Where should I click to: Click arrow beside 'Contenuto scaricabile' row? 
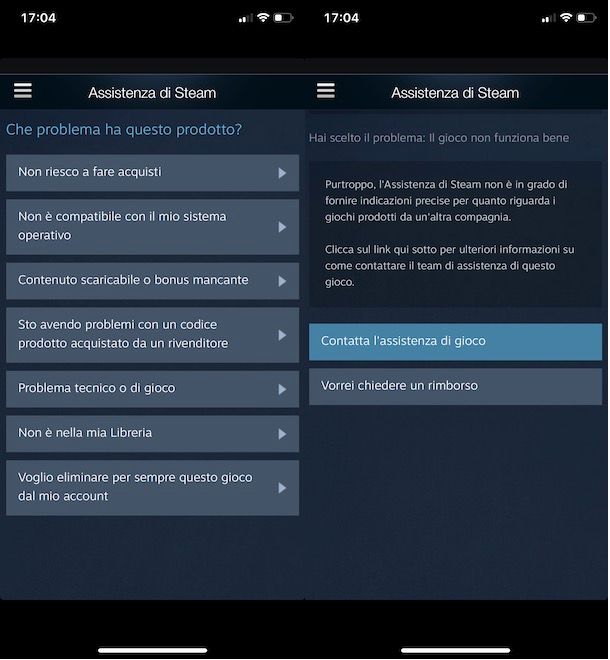(282, 281)
